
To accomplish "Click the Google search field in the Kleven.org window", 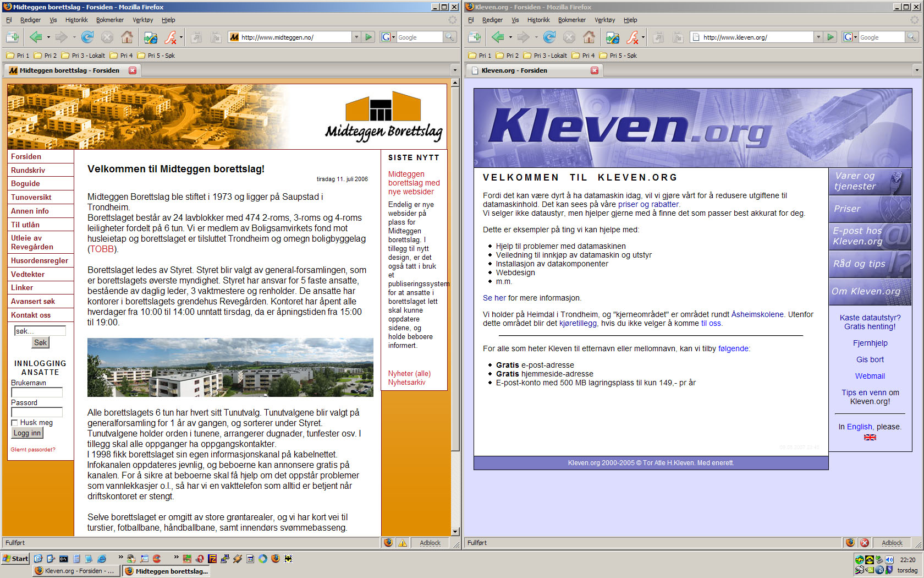I will (x=881, y=37).
